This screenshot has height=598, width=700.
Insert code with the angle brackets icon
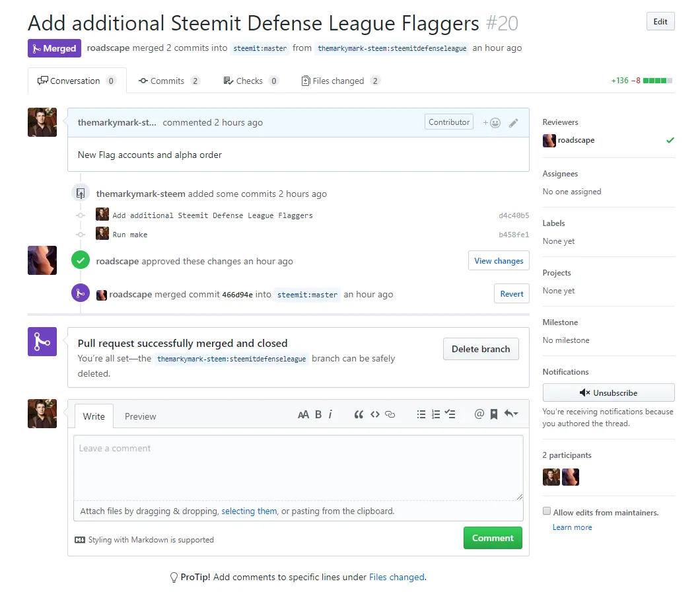click(375, 414)
